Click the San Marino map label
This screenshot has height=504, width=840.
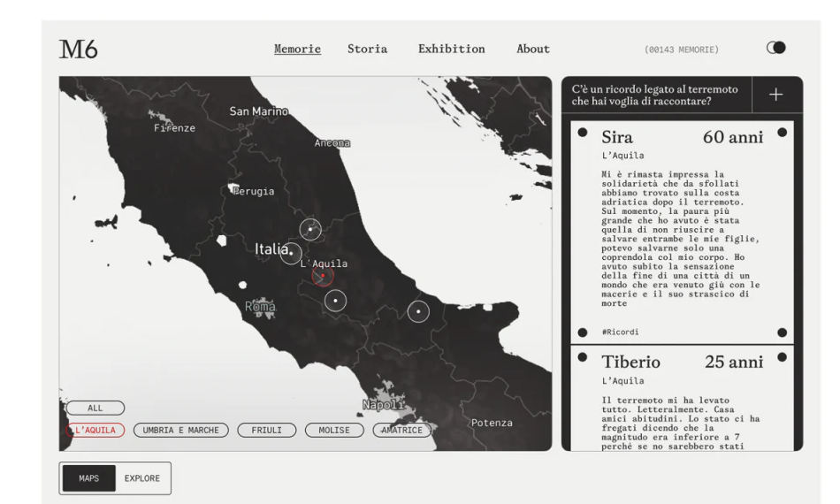point(259,111)
